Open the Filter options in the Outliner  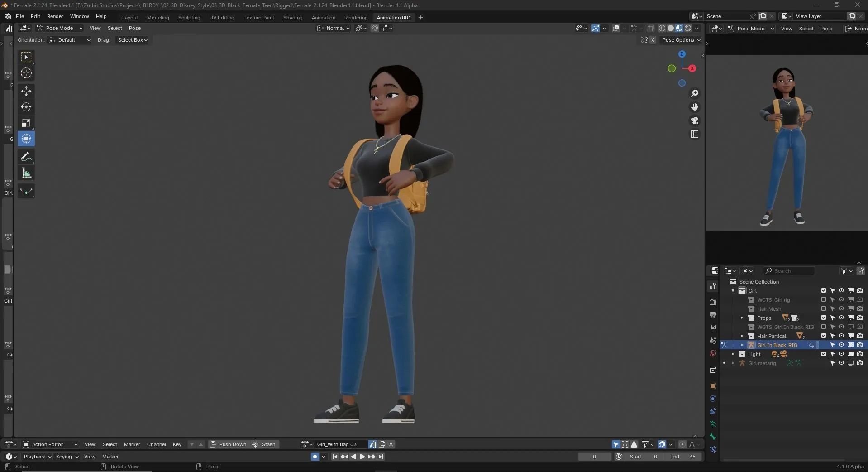click(x=844, y=271)
